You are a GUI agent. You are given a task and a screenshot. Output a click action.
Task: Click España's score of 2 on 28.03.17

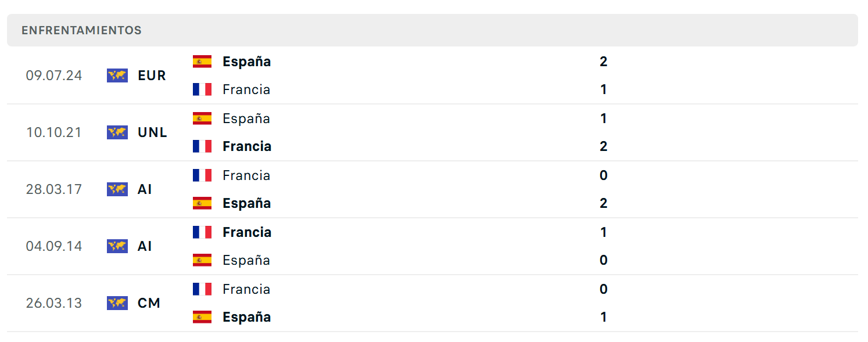pyautogui.click(x=604, y=203)
